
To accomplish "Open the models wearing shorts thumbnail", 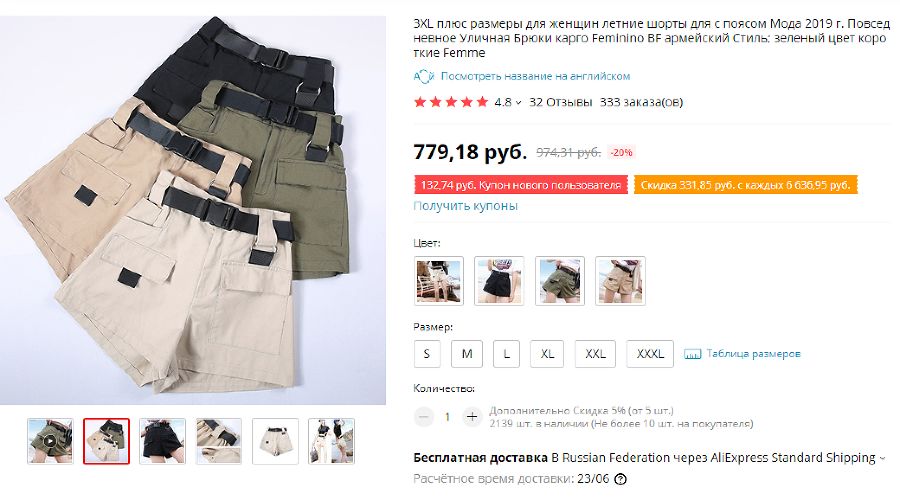I will pyautogui.click(x=331, y=441).
